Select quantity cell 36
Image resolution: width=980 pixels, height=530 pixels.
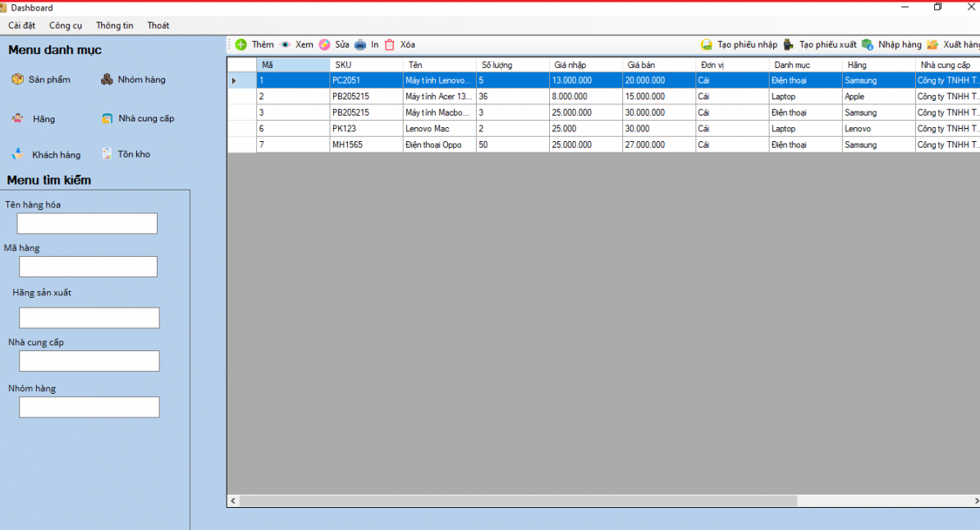point(512,96)
